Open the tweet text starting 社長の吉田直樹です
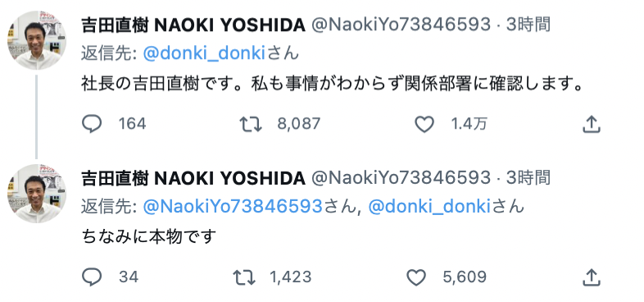This screenshot has width=644, height=302. tap(333, 85)
